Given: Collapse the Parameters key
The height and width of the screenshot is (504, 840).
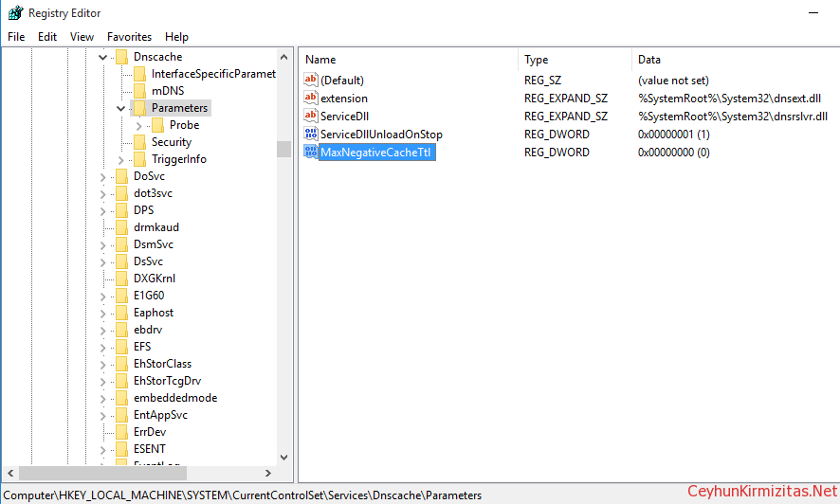Looking at the screenshot, I should coord(120,108).
